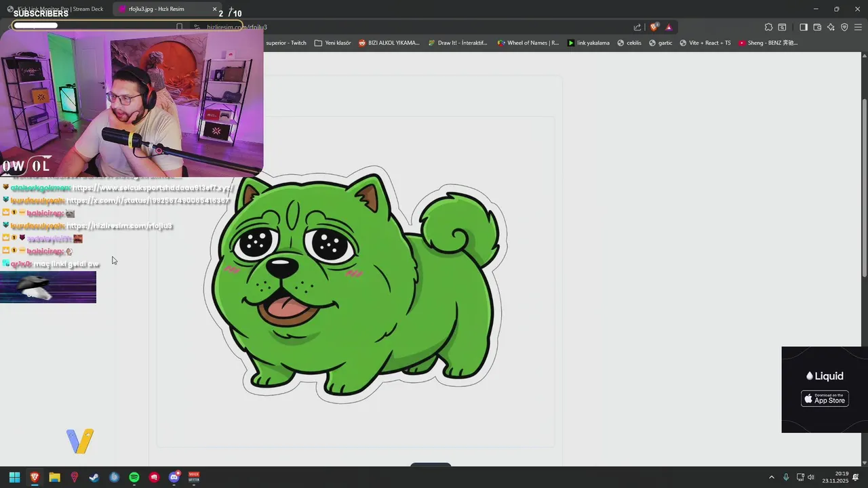Open Spotify from the taskbar
The height and width of the screenshot is (488, 868).
134,477
